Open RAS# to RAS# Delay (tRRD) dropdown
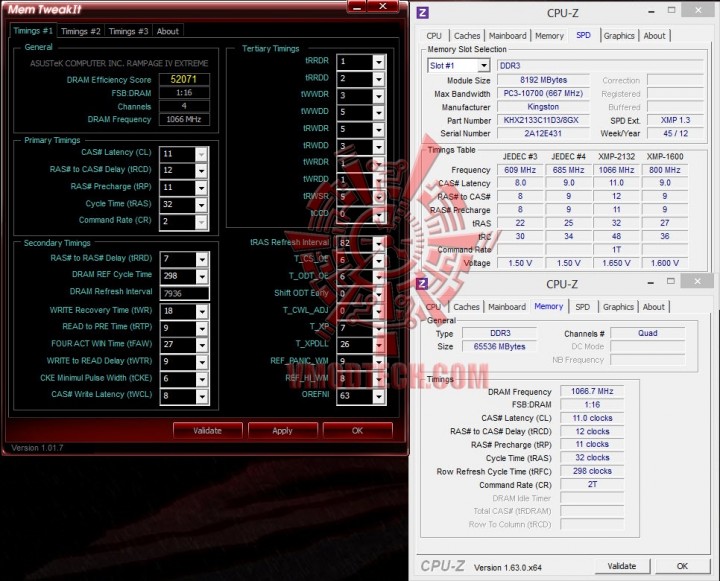This screenshot has width=720, height=581. point(202,260)
